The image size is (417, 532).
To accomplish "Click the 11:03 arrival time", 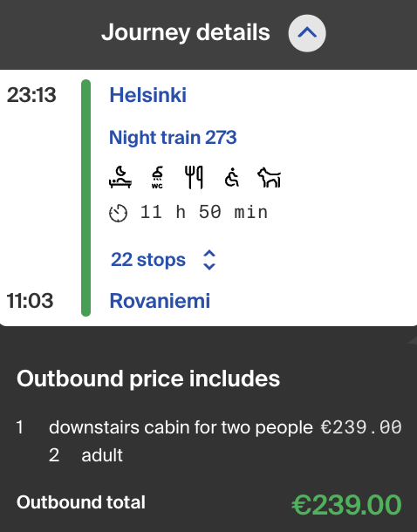I will point(30,301).
